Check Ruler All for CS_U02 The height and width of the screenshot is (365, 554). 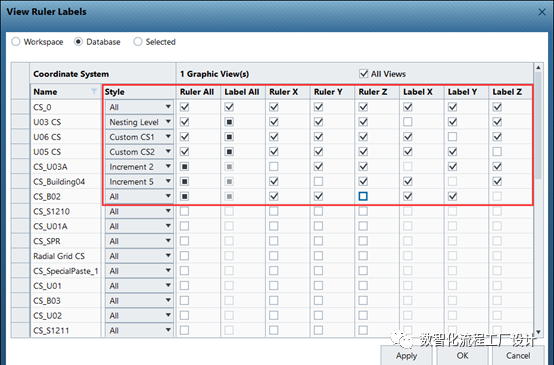(x=184, y=316)
